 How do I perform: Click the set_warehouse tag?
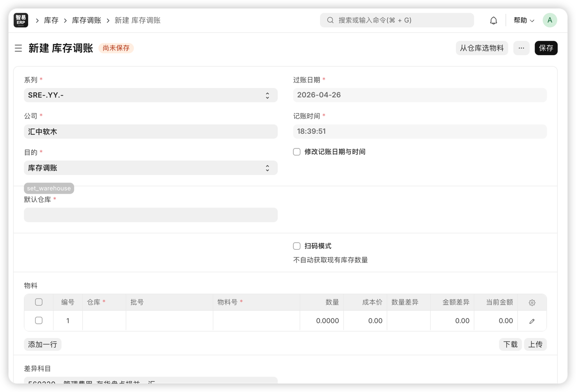pos(49,189)
